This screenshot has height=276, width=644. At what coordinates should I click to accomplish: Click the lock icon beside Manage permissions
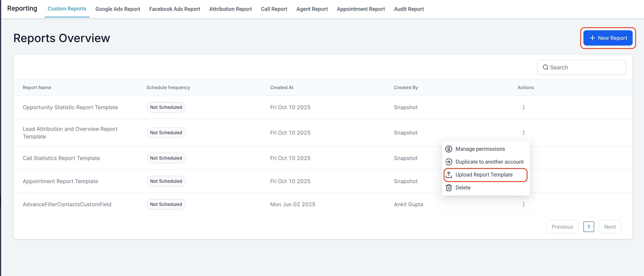[449, 149]
